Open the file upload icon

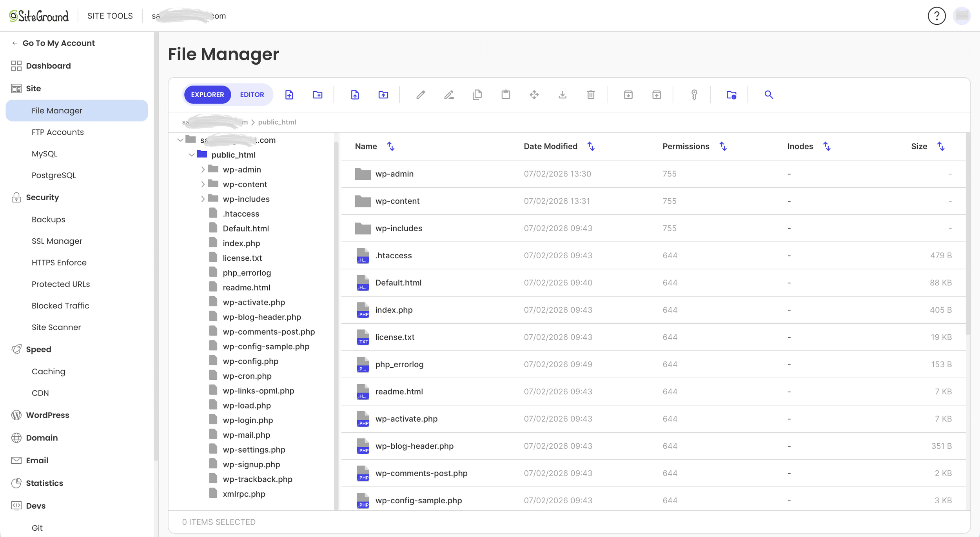[355, 94]
